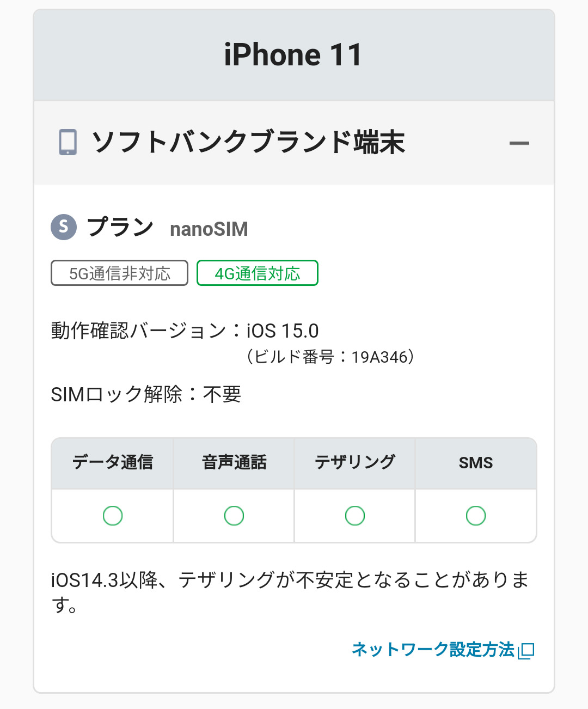Click the nanoSIM label

(x=209, y=229)
